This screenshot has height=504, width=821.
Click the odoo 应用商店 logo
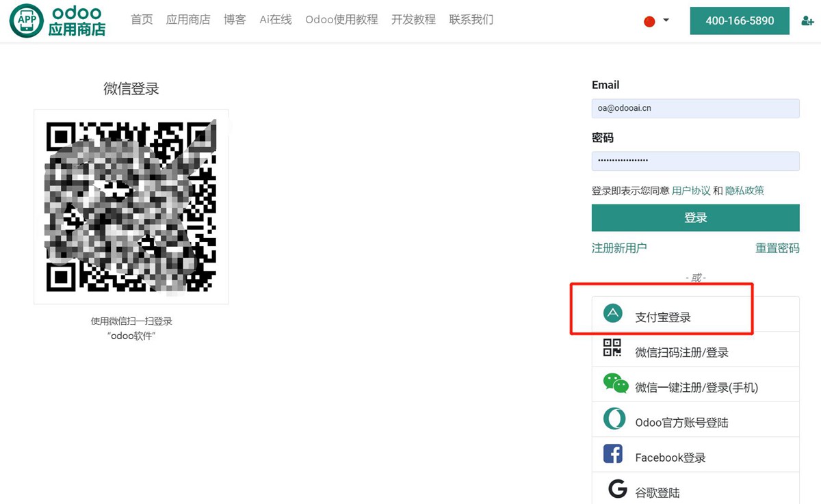57,21
